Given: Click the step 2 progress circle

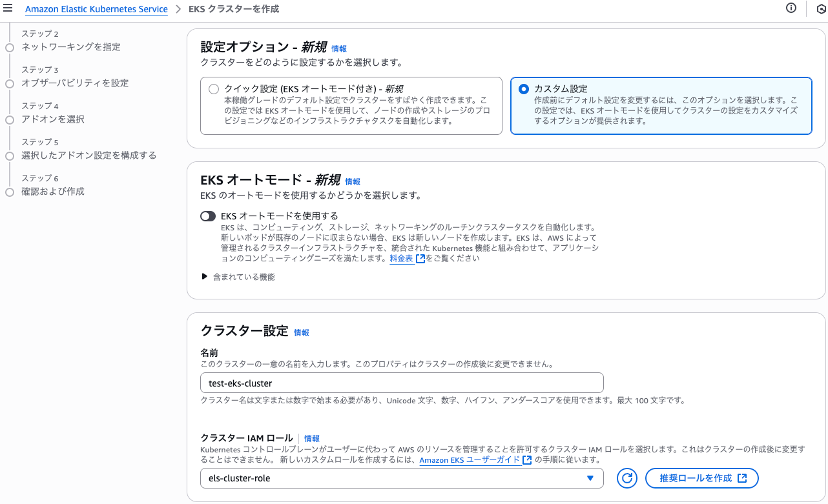Looking at the screenshot, I should (9, 47).
